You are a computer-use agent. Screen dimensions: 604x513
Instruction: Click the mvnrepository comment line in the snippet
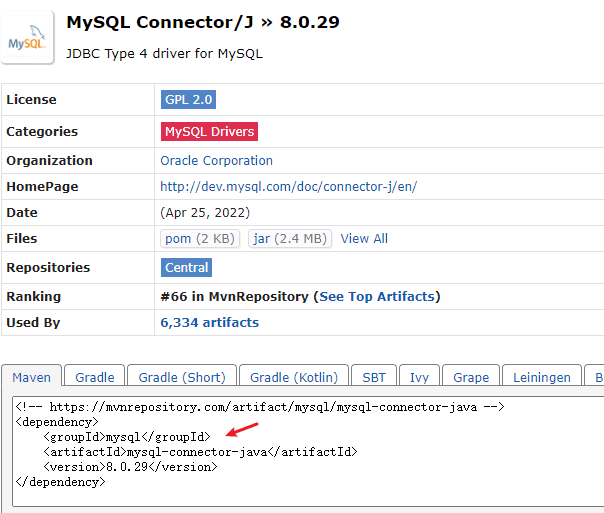coord(260,407)
